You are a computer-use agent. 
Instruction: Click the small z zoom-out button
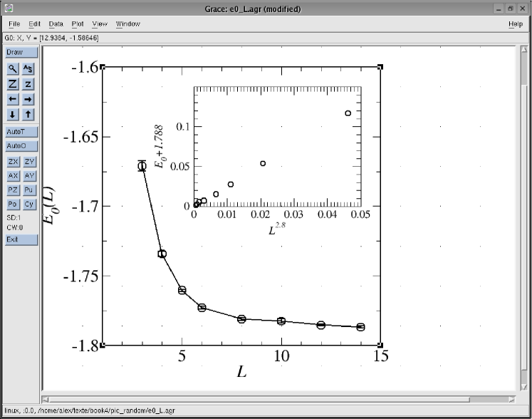tap(28, 84)
